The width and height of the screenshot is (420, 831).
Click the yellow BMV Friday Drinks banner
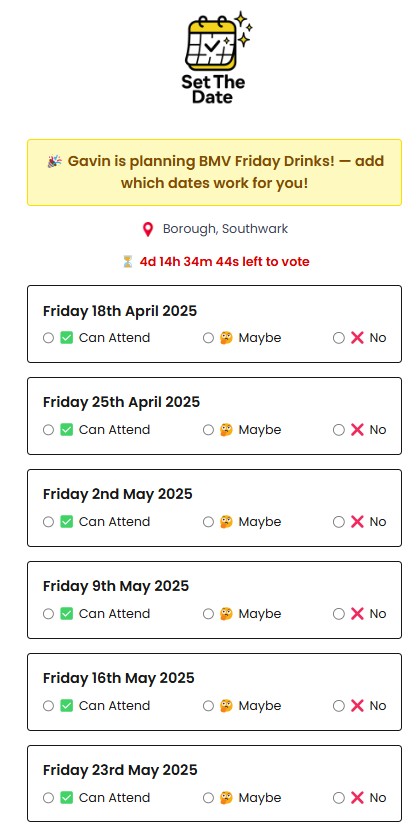[214, 172]
